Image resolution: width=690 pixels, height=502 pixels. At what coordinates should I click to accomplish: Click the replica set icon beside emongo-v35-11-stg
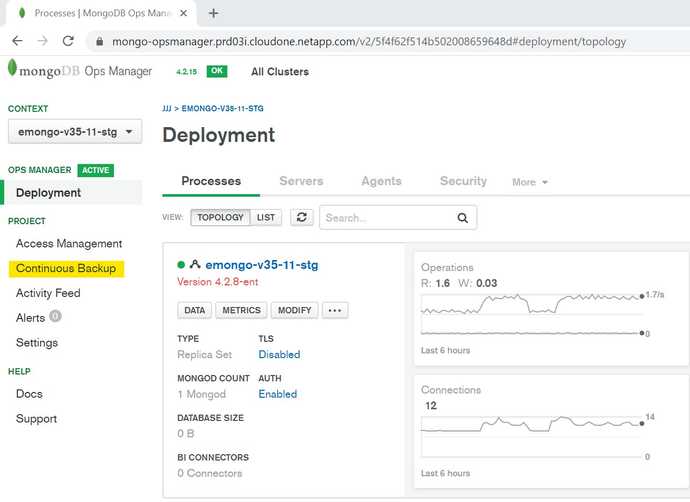coord(195,264)
